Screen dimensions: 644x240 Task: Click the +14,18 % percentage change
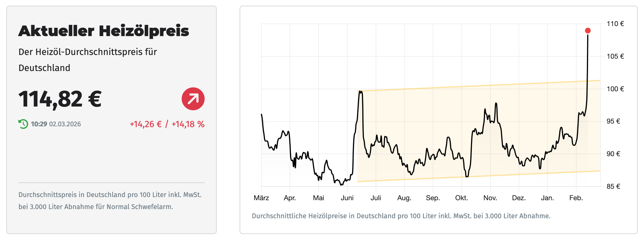188,124
